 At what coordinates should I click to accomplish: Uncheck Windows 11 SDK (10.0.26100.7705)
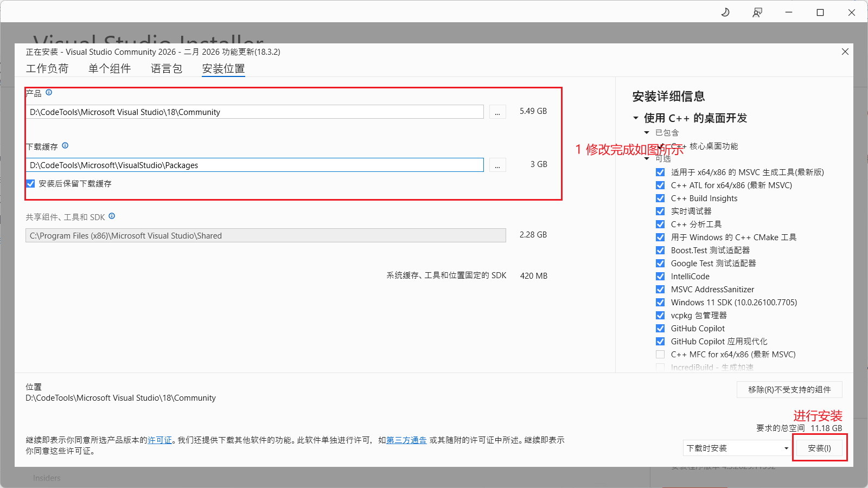660,303
